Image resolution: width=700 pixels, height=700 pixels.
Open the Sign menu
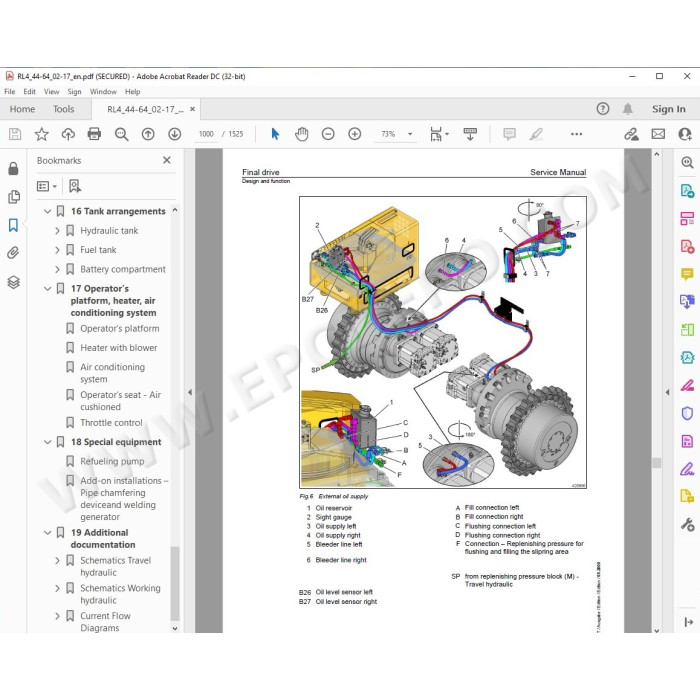pos(74,92)
